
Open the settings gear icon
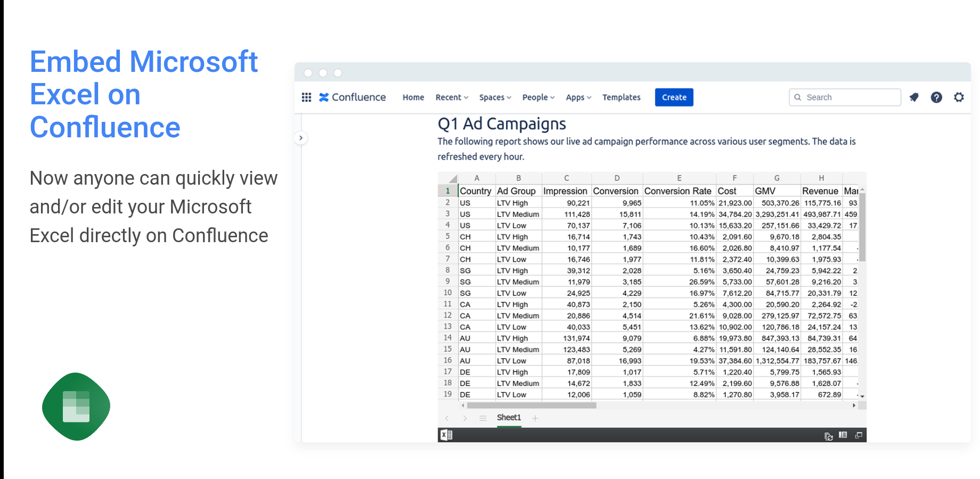coord(959,97)
